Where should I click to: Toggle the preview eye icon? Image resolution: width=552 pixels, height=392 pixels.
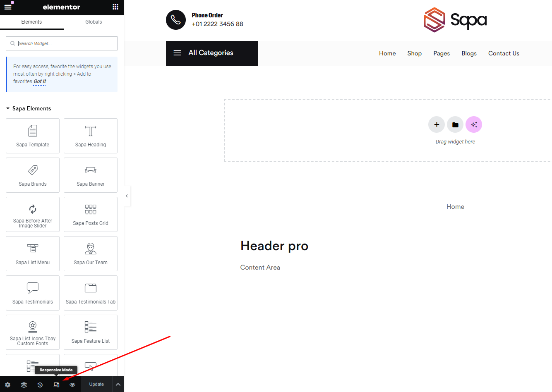[x=72, y=385]
